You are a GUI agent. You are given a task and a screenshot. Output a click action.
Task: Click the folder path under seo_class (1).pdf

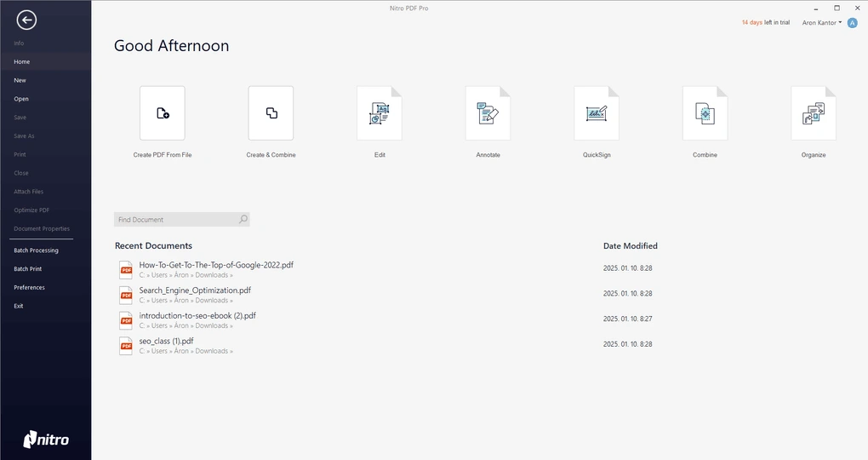click(x=186, y=351)
